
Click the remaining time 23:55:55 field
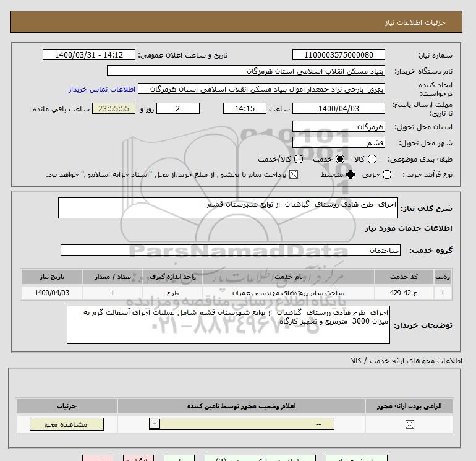114,108
